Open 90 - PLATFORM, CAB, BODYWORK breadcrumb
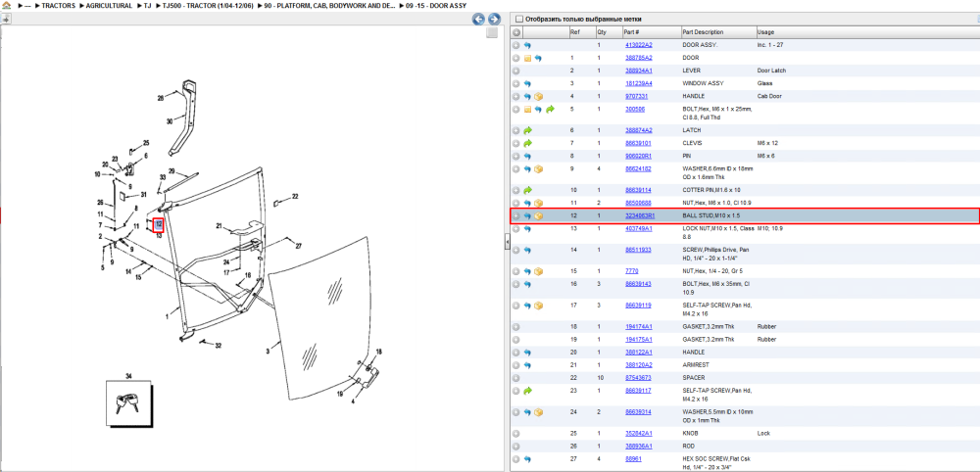The width and height of the screenshot is (980, 472). [329, 6]
